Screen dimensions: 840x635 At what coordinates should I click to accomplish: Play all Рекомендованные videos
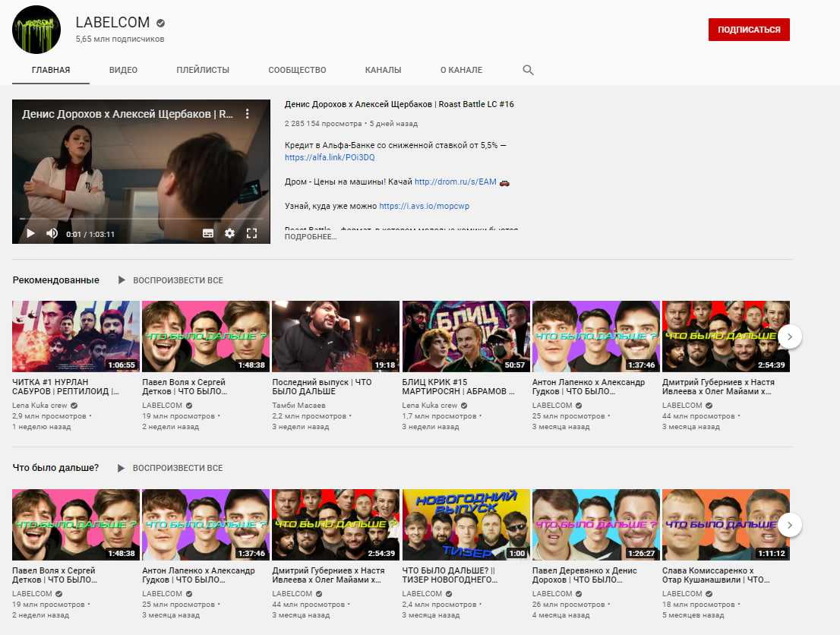(x=170, y=280)
